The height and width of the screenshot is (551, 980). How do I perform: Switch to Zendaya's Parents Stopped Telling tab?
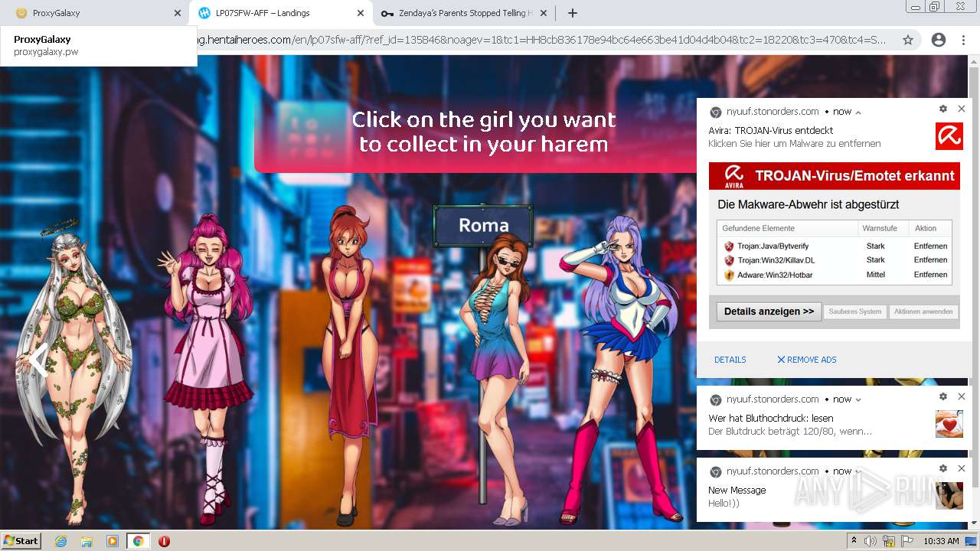point(464,13)
